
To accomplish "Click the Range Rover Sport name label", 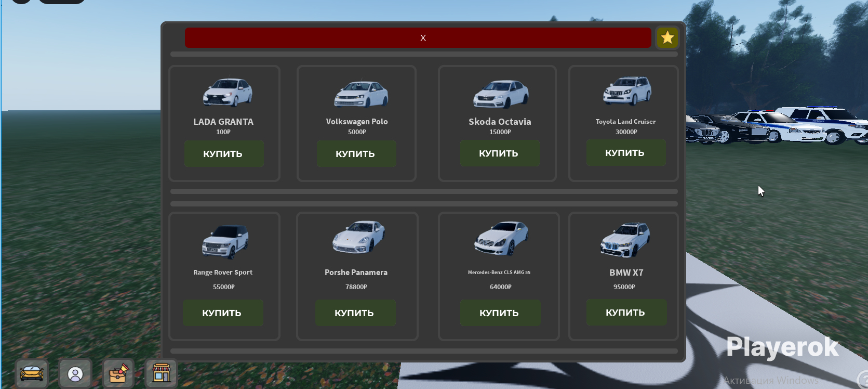I will click(x=223, y=273).
